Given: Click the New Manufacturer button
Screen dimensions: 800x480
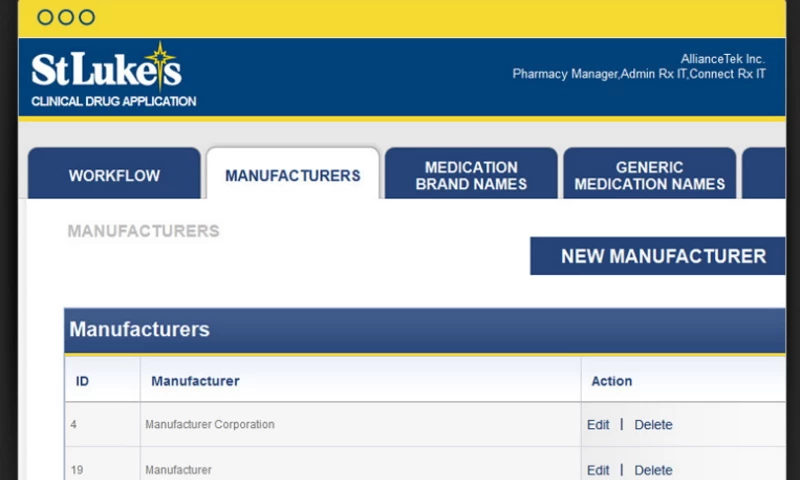Looking at the screenshot, I should (x=658, y=256).
